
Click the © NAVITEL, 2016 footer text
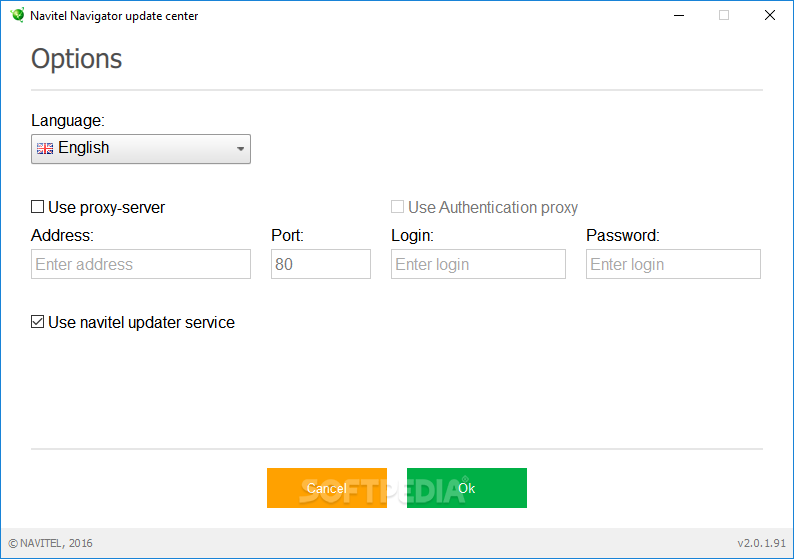click(x=51, y=543)
